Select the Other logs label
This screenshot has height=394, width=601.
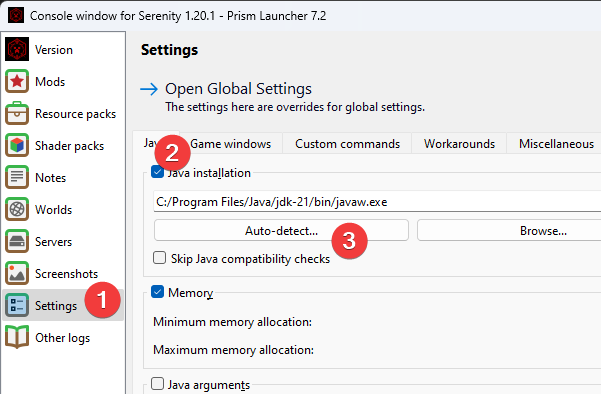62,338
